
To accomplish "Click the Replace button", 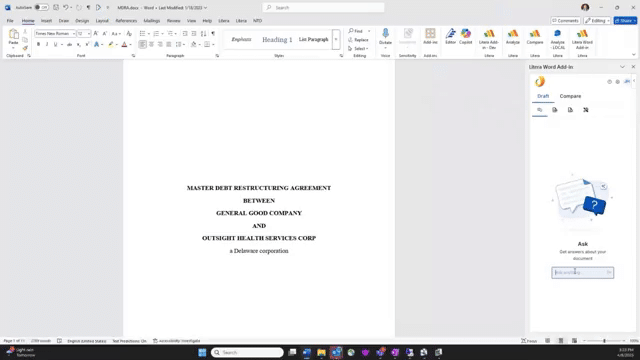I will (358, 40).
